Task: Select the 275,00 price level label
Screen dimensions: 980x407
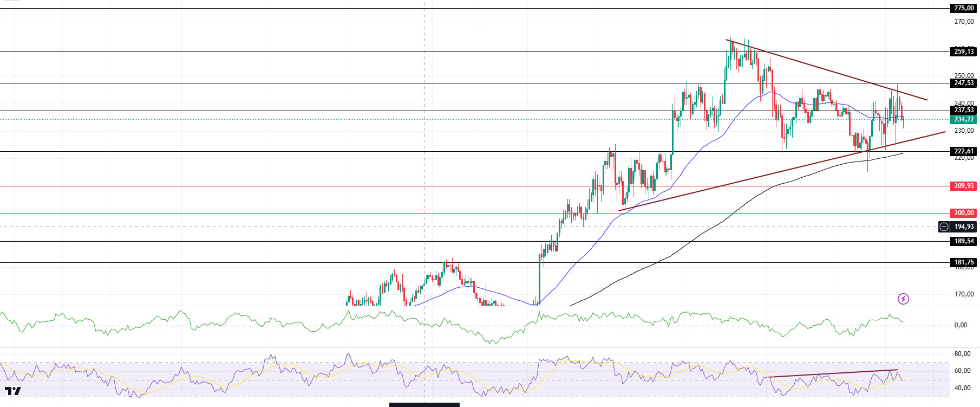Action: 964,8
